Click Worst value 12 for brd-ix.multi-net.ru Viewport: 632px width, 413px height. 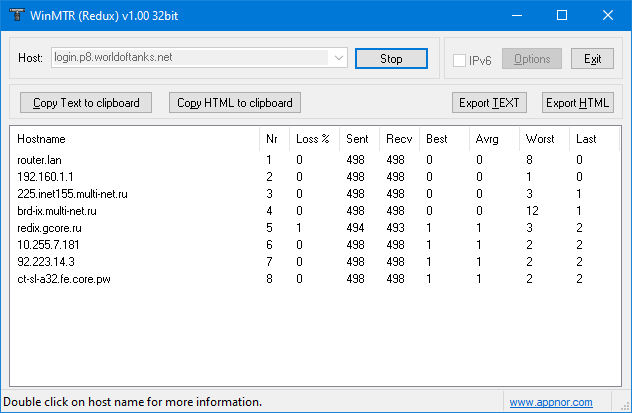click(x=532, y=211)
